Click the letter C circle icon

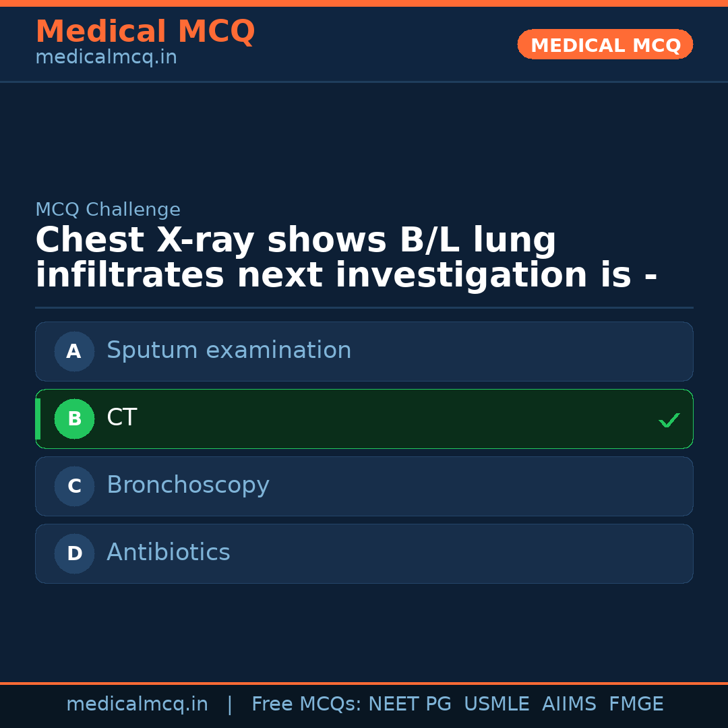point(74,486)
